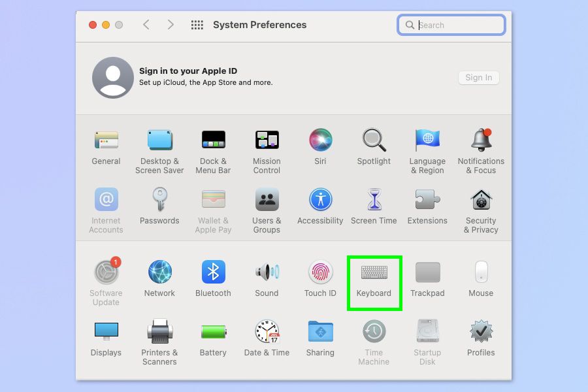
Task: Open Printers & Scanners settings
Action: pyautogui.click(x=159, y=331)
